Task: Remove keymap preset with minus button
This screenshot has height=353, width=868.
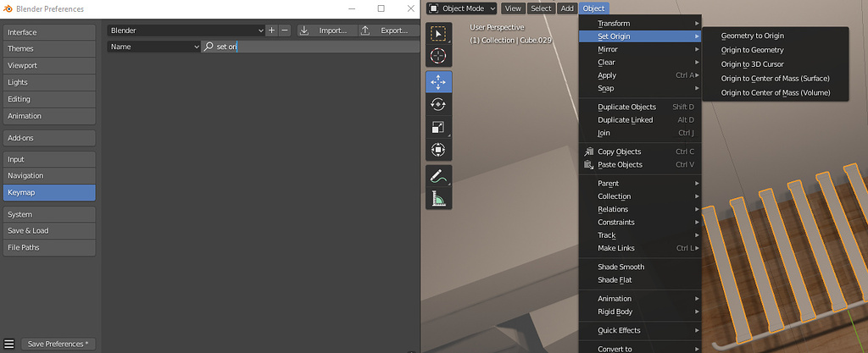Action: (x=285, y=30)
